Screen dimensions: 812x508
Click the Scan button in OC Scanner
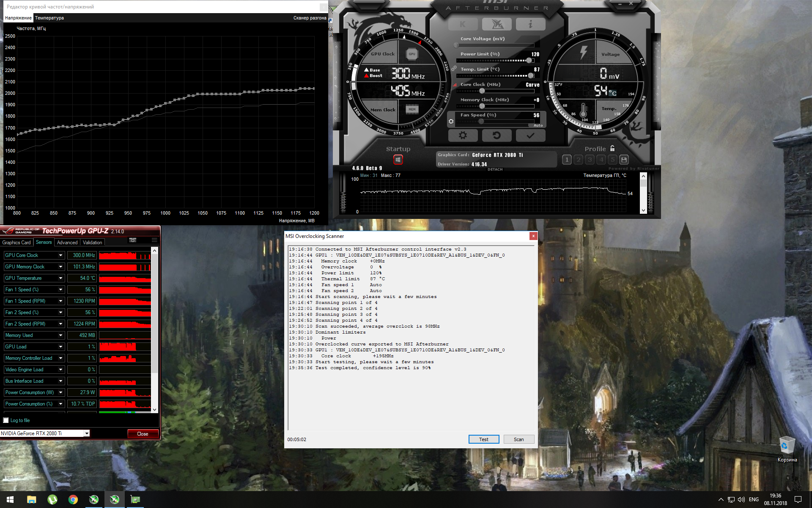click(518, 439)
